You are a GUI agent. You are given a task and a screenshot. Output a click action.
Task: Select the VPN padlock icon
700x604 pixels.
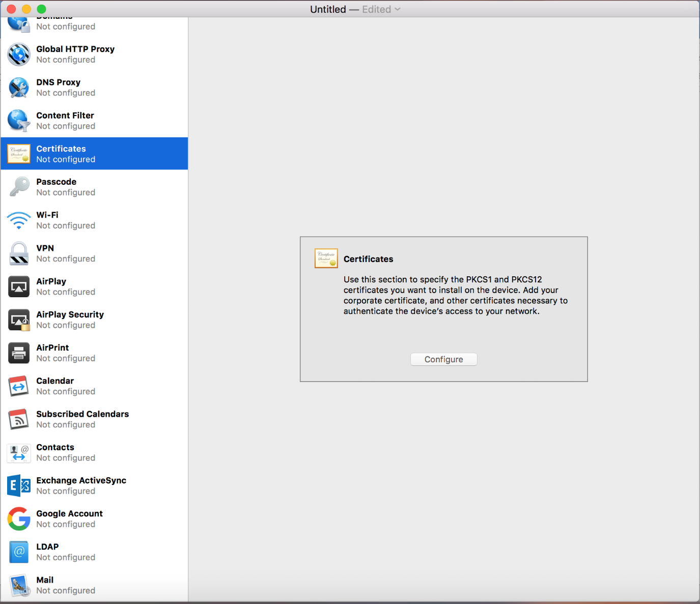[18, 253]
